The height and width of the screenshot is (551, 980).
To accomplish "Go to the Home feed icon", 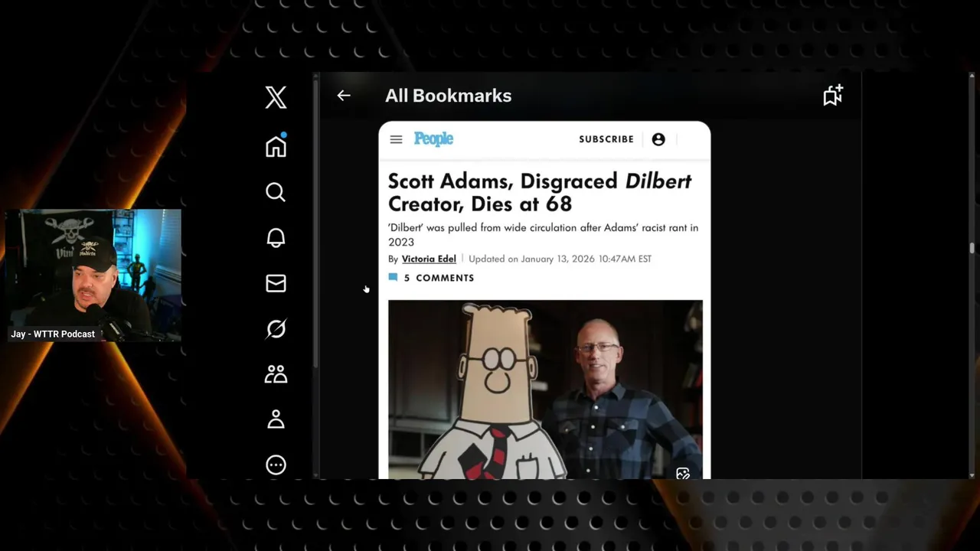I will [276, 145].
